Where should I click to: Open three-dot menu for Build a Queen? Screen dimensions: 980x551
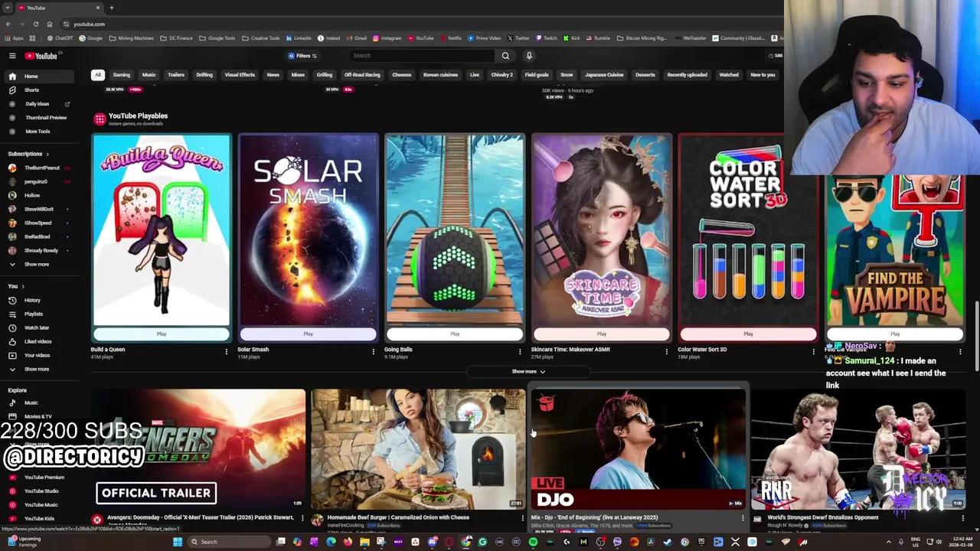coord(226,351)
